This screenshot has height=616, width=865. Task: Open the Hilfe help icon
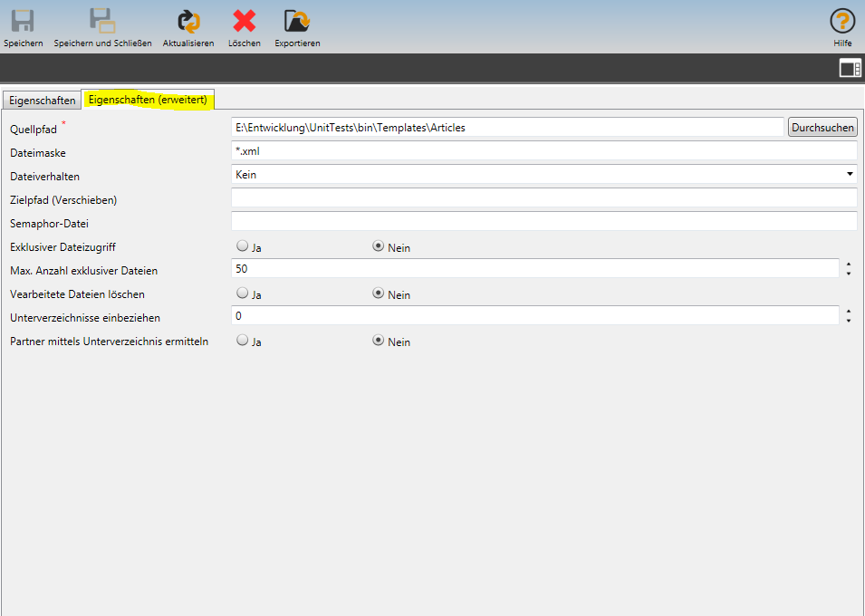click(842, 22)
